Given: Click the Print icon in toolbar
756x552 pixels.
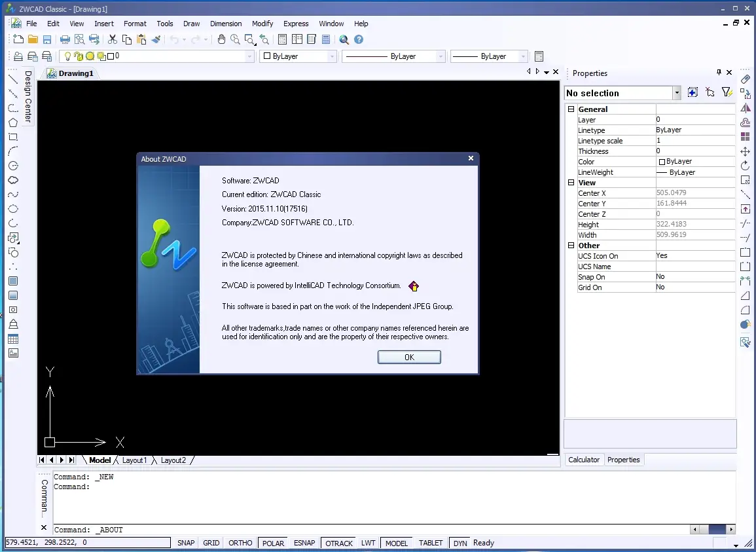Looking at the screenshot, I should point(65,39).
